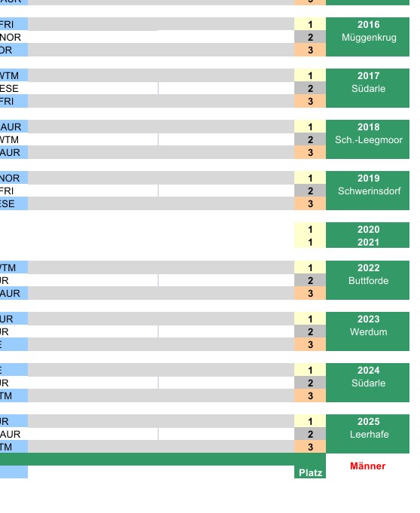
Task: Click the red Männer label
Action: 367,466
